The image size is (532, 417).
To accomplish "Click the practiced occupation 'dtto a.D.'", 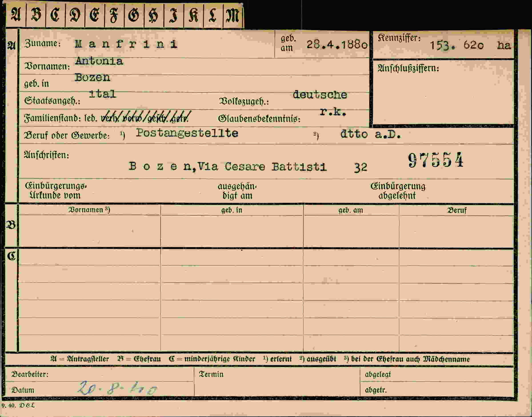I will (370, 134).
